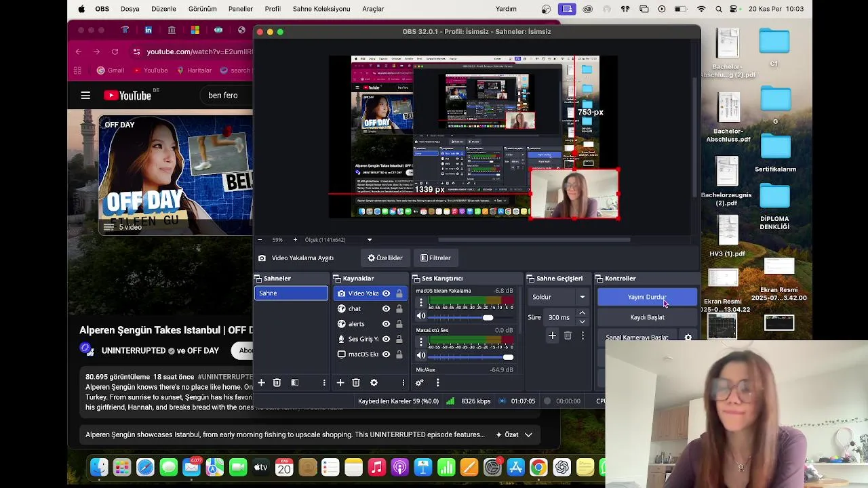
Task: Open Paneller menu in menu bar
Action: coord(240,9)
